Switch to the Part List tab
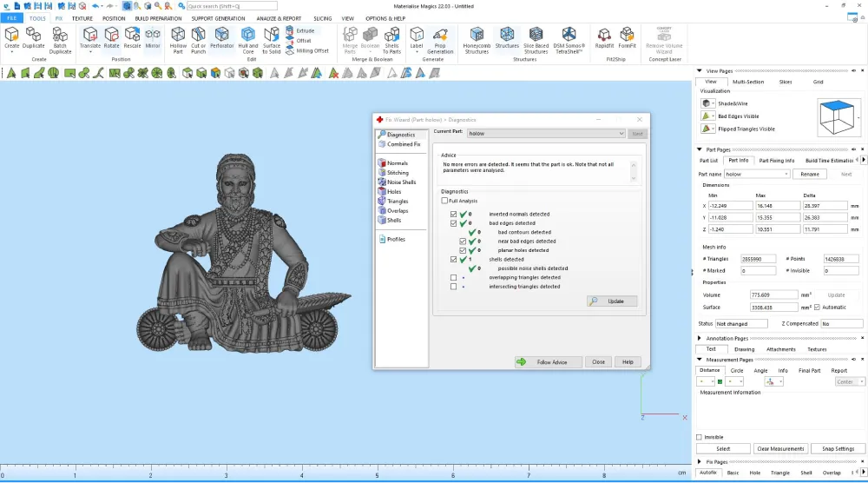 (x=708, y=161)
